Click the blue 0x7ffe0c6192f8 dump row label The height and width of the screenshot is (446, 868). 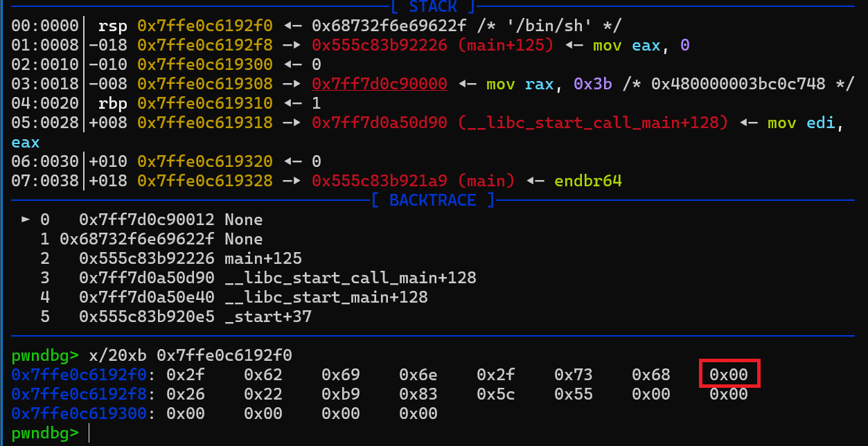78,394
